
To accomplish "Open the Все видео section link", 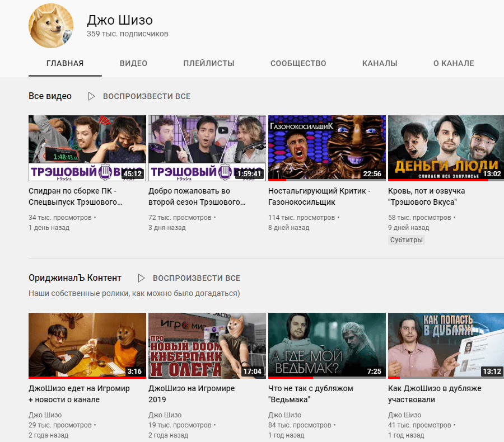I will pos(50,96).
